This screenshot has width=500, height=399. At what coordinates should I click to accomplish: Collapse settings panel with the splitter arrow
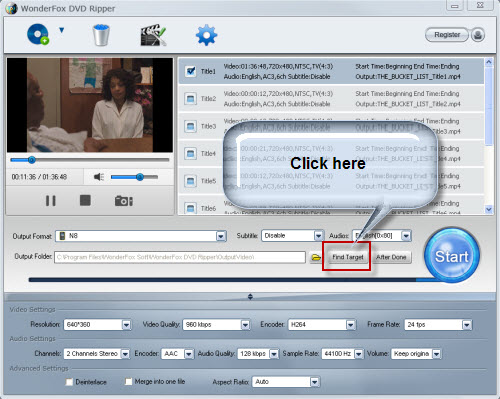[x=250, y=297]
